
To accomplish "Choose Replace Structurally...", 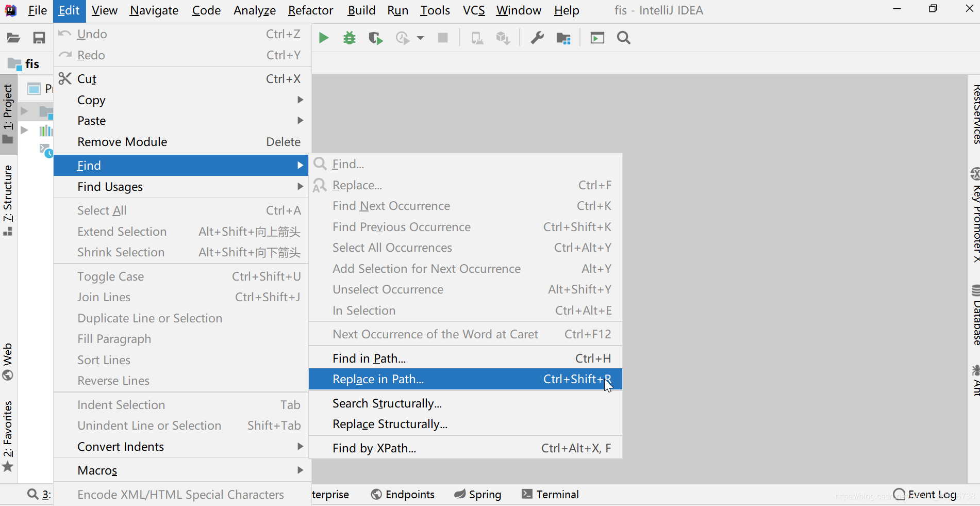I will coord(466,423).
